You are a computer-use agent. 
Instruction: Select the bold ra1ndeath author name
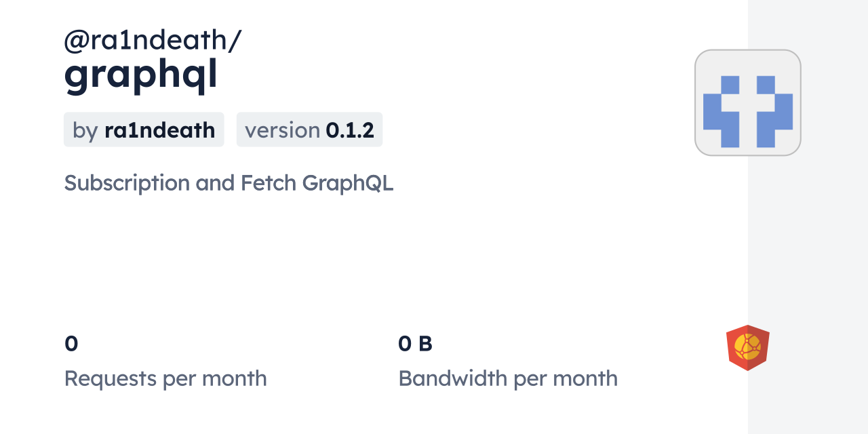[x=159, y=130]
